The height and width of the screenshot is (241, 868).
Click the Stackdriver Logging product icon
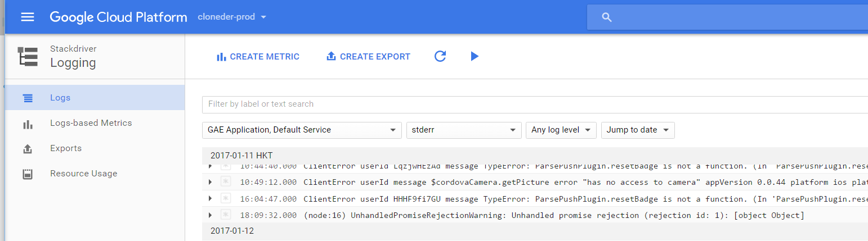28,56
